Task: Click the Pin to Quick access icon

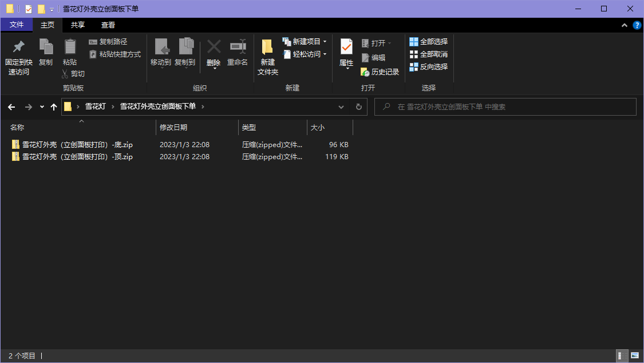Action: click(x=18, y=46)
